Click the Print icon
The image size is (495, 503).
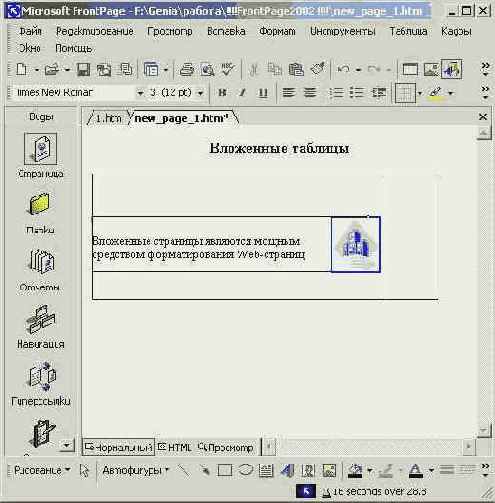tap(187, 70)
